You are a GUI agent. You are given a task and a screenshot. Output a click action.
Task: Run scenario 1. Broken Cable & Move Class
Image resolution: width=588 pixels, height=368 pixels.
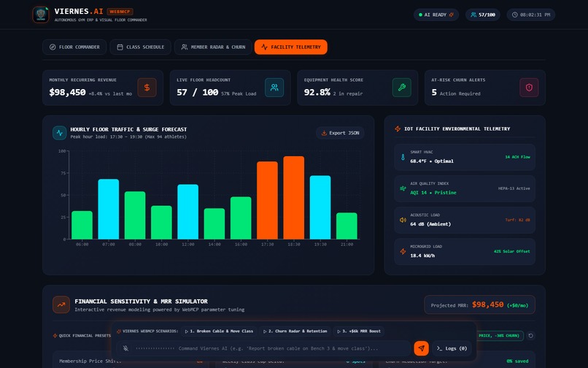pos(220,331)
